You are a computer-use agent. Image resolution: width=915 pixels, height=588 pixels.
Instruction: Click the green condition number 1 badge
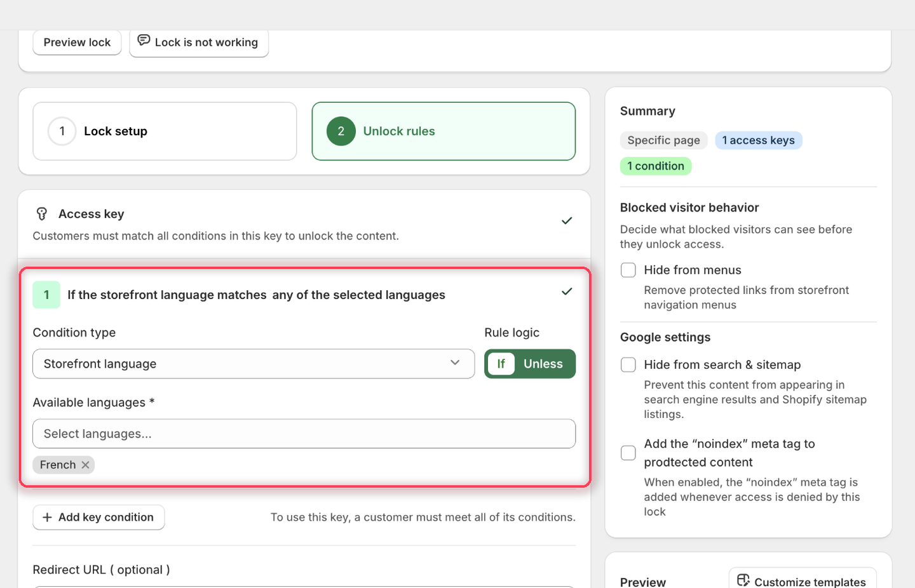point(46,295)
